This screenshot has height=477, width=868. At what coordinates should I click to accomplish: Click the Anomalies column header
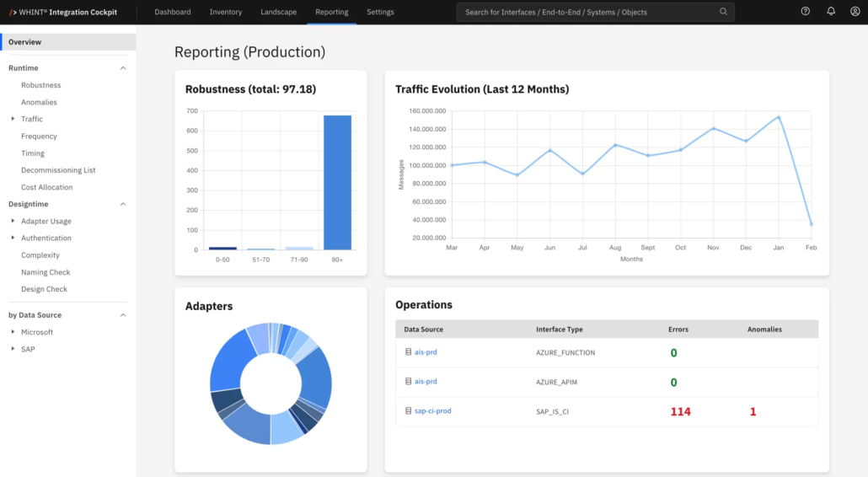pyautogui.click(x=764, y=330)
